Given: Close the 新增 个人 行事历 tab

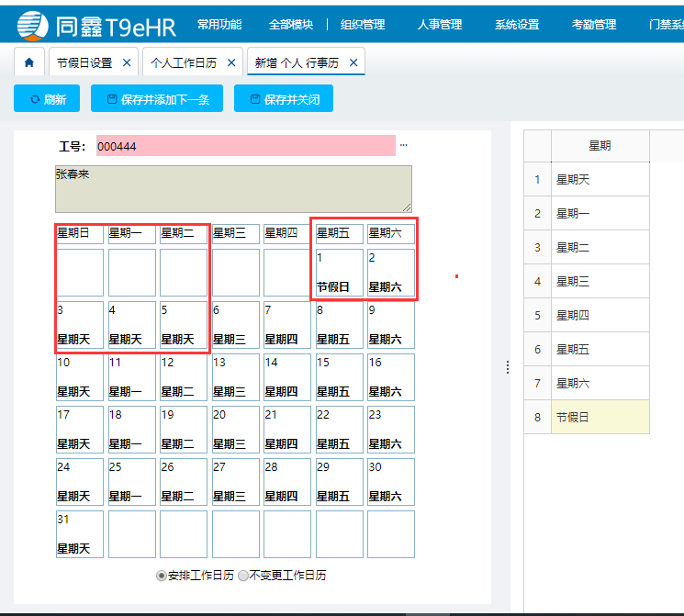Looking at the screenshot, I should (x=353, y=63).
